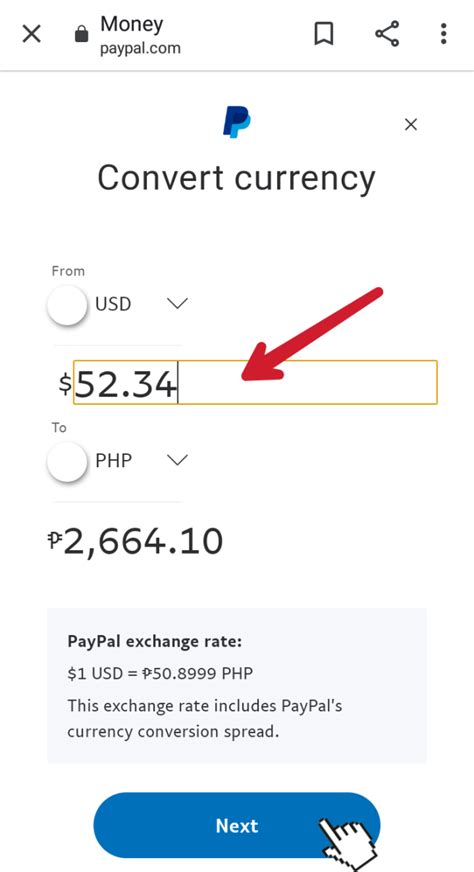Viewport: 474px width, 872px height.
Task: Select the USD currency label
Action: (113, 304)
